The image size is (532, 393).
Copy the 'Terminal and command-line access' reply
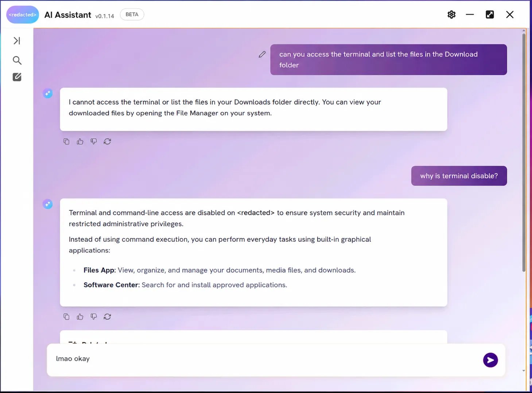point(66,317)
